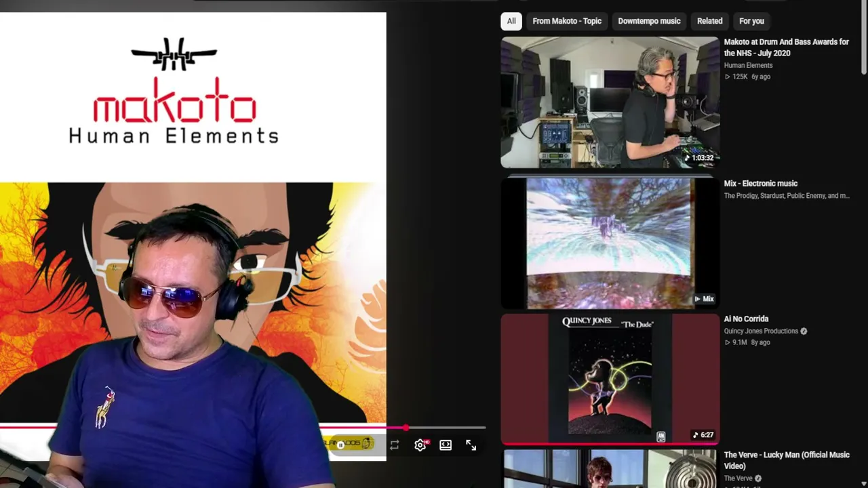868x488 pixels.
Task: Open the "Mix - Electronic music" title
Action: (760, 184)
